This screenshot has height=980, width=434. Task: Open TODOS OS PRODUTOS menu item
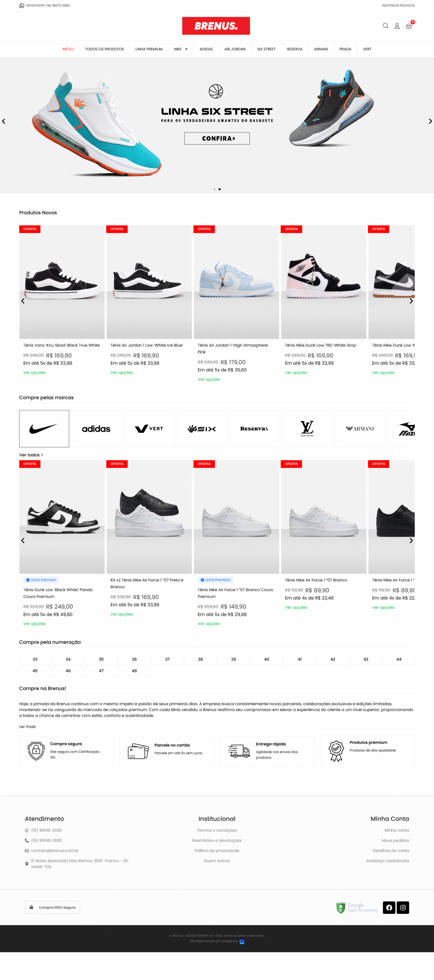[x=104, y=49]
